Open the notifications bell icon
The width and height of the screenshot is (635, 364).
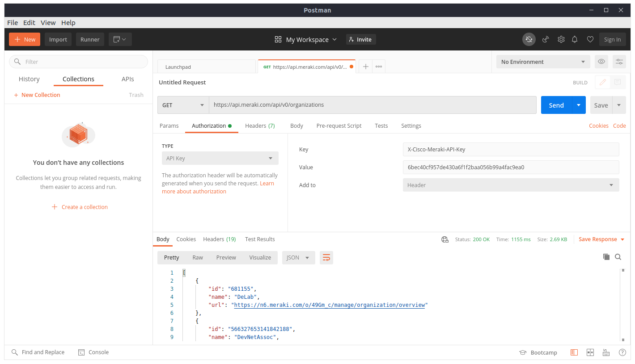[x=575, y=39]
